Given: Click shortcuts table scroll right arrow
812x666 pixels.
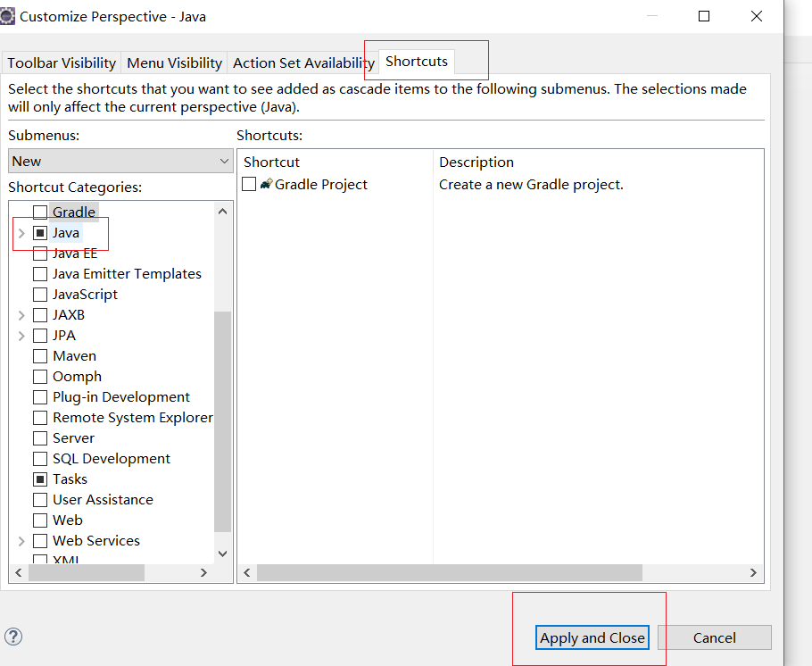Looking at the screenshot, I should [753, 573].
